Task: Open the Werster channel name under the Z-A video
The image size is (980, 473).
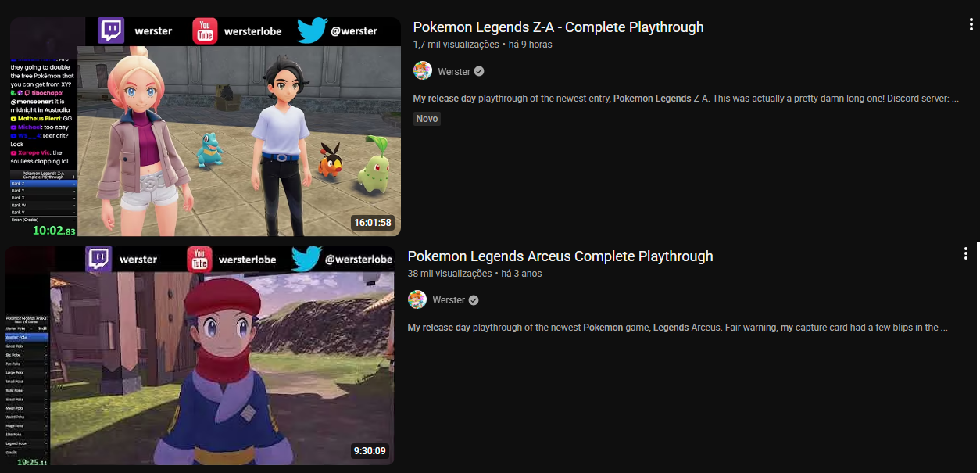Action: 454,72
